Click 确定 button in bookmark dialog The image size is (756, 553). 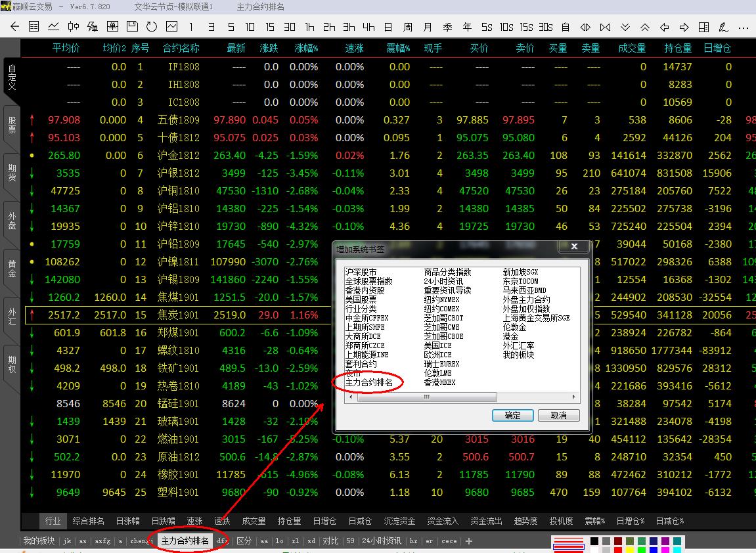click(x=512, y=415)
